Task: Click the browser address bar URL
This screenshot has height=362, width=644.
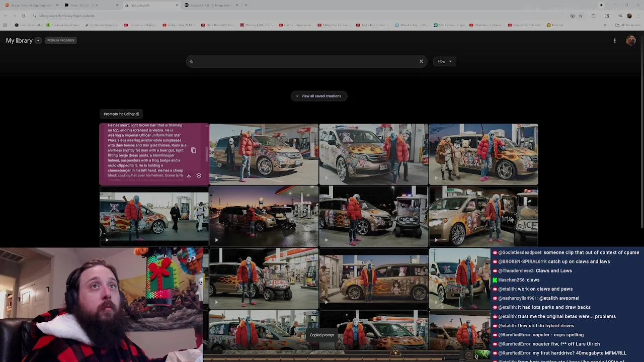Action: coord(67,16)
